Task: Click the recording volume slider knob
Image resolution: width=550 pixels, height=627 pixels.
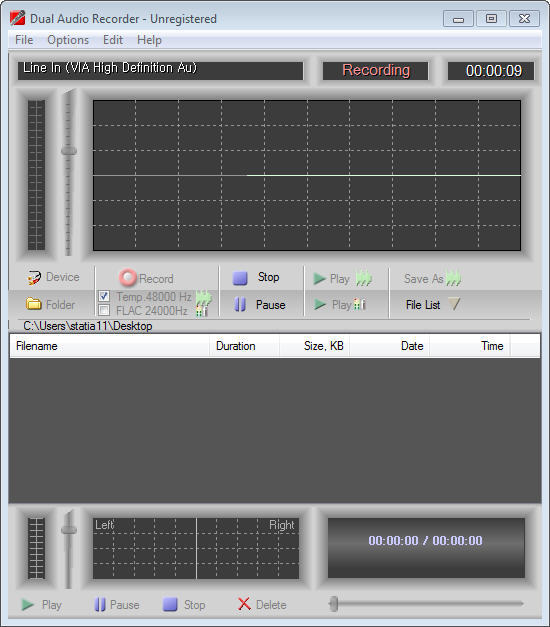Action: (x=69, y=151)
